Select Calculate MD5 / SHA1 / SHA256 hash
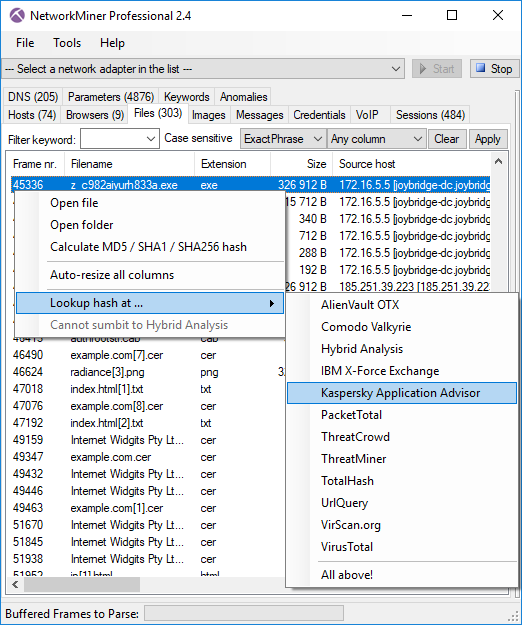This screenshot has width=522, height=625. [x=150, y=247]
